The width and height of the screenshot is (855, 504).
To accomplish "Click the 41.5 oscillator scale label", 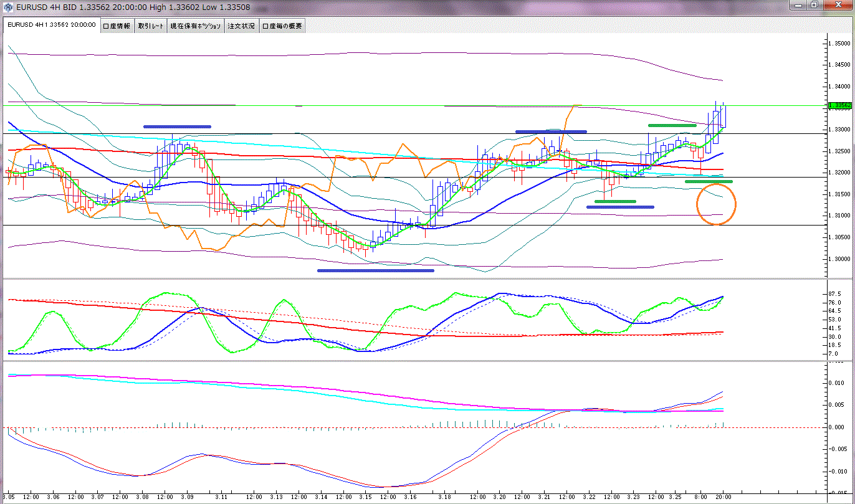I will click(836, 328).
